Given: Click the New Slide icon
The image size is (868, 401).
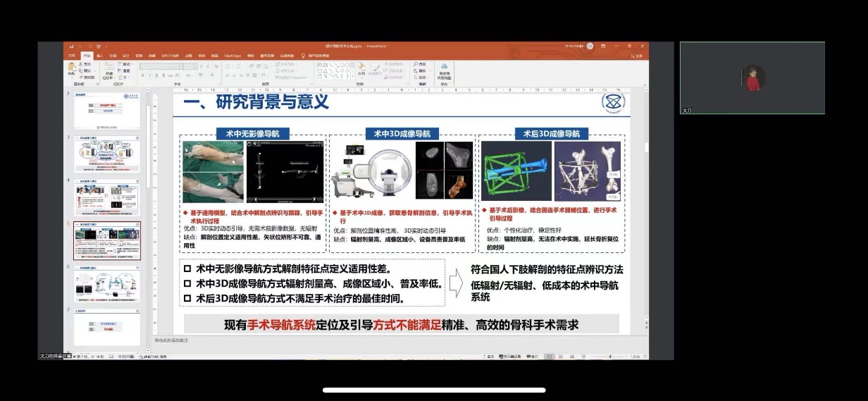Looking at the screenshot, I should click(108, 69).
